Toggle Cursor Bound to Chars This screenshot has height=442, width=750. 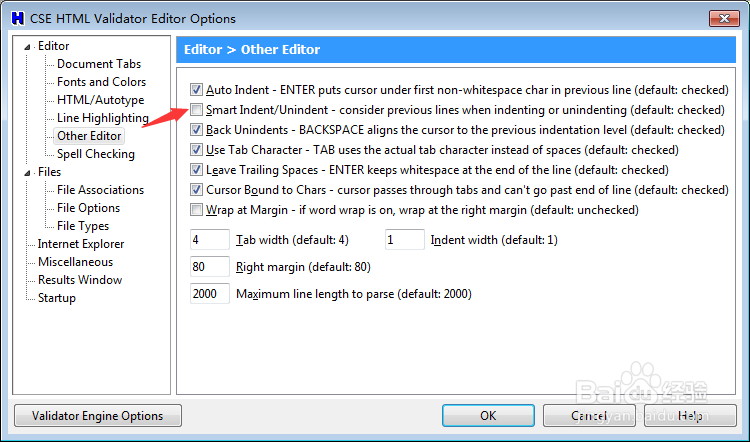click(x=197, y=190)
